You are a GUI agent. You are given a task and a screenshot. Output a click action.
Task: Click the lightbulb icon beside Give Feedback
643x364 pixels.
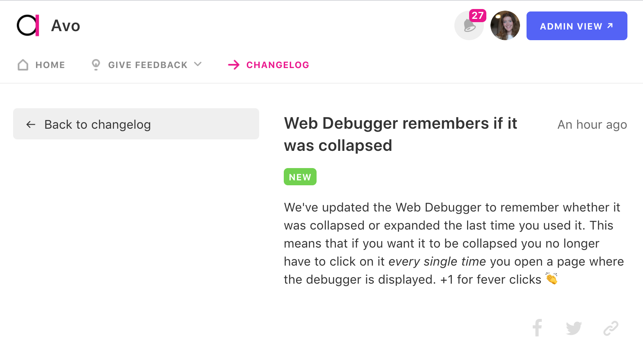pyautogui.click(x=96, y=65)
